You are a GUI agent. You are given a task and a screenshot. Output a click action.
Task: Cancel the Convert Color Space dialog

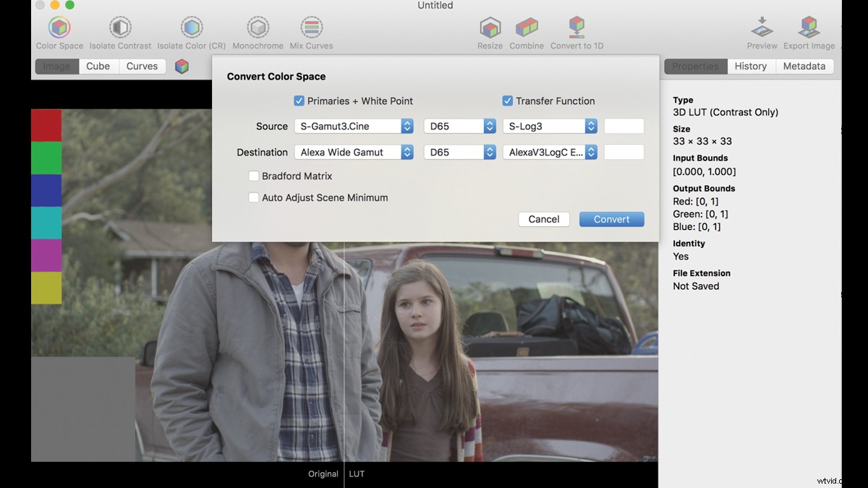click(543, 219)
